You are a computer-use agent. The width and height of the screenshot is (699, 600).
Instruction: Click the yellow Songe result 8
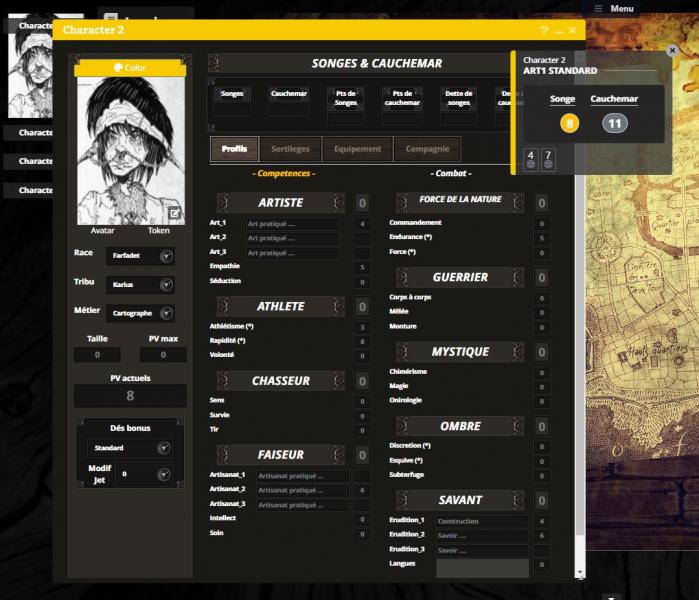point(569,123)
